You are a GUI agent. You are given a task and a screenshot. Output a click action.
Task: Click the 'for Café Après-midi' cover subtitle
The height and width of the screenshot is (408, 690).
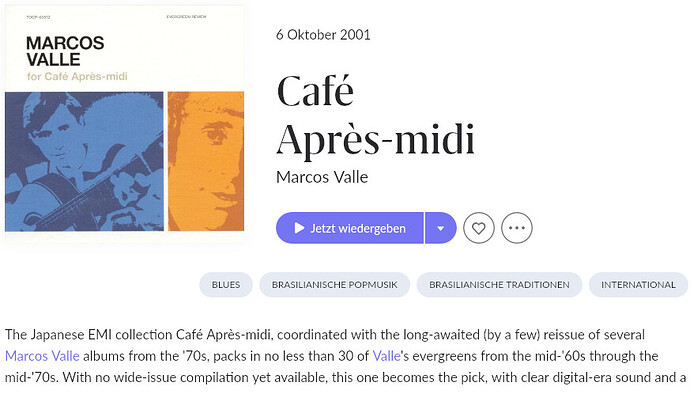pos(77,77)
